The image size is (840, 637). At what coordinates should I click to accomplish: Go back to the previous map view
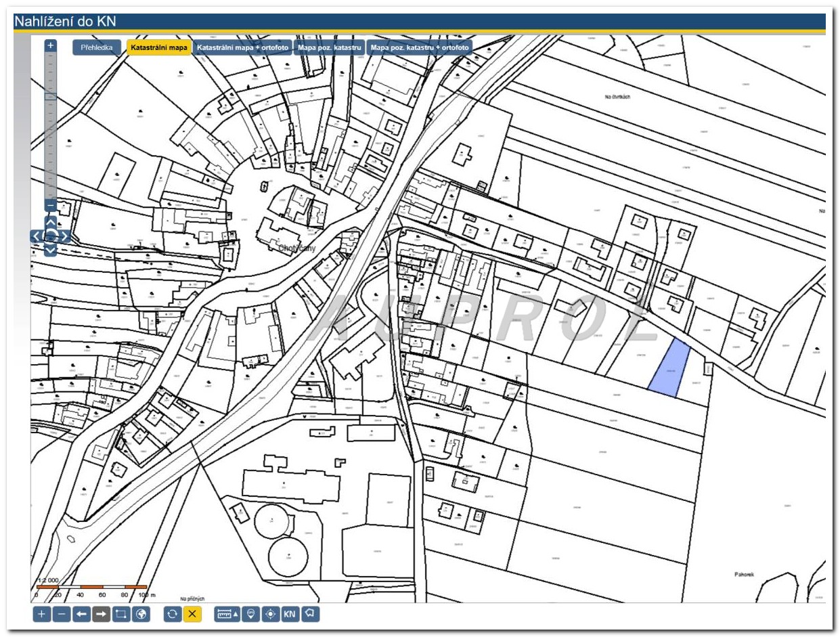tap(82, 614)
